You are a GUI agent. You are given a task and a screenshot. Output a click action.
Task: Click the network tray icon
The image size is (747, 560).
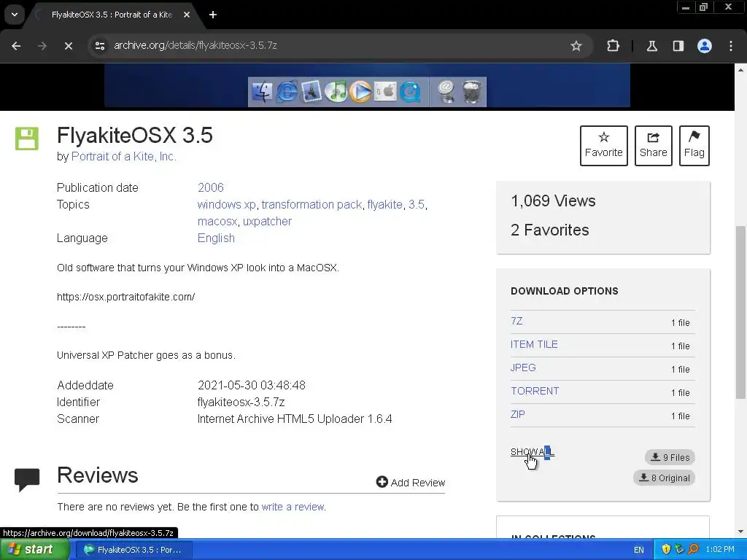point(679,550)
